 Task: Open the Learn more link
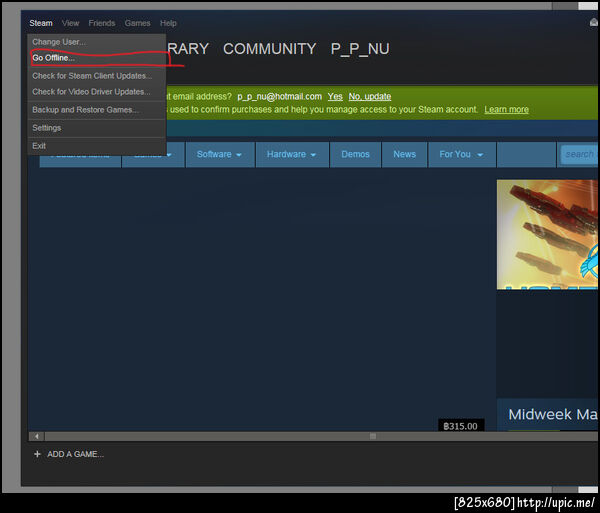click(x=506, y=109)
